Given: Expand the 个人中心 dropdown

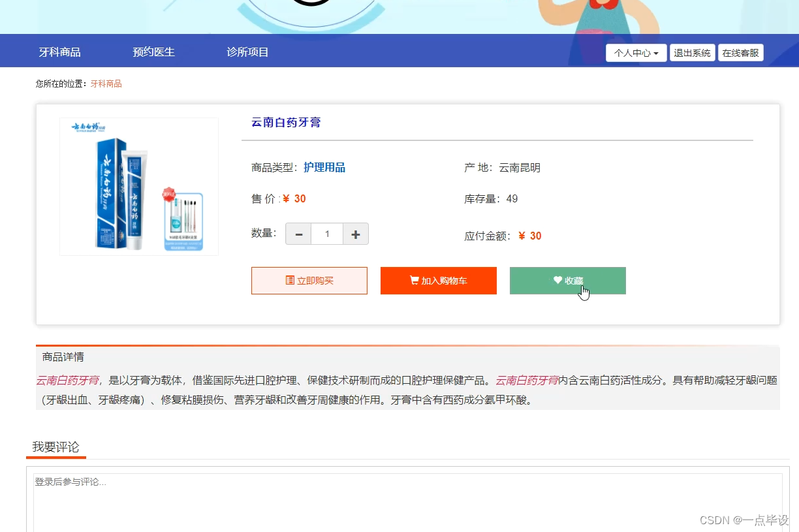Looking at the screenshot, I should (636, 53).
